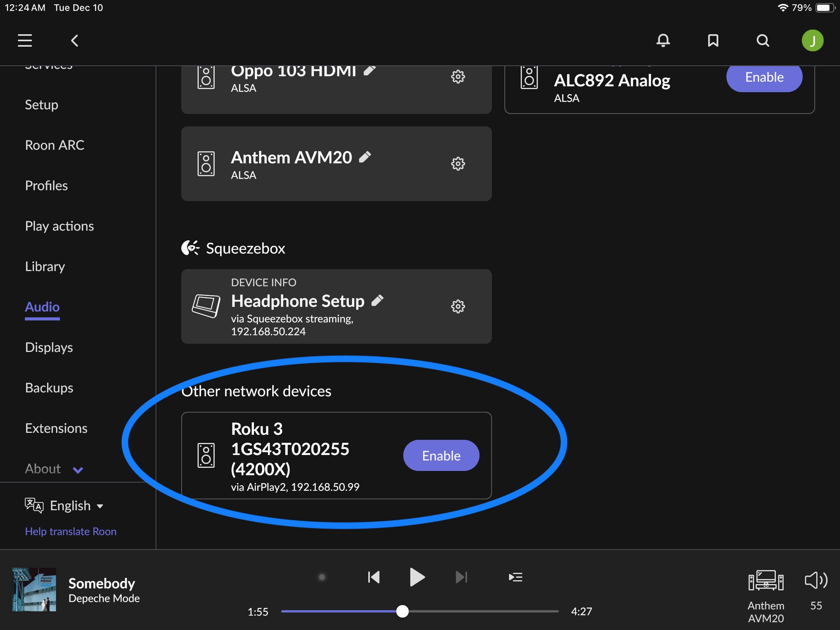
Task: Enable the Roku 3 AirPlay device
Action: point(441,455)
